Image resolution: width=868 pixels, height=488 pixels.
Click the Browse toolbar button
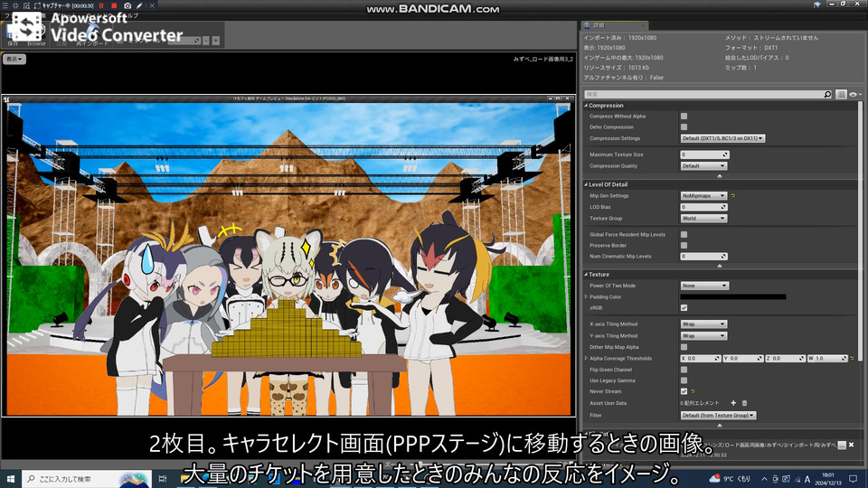36,36
